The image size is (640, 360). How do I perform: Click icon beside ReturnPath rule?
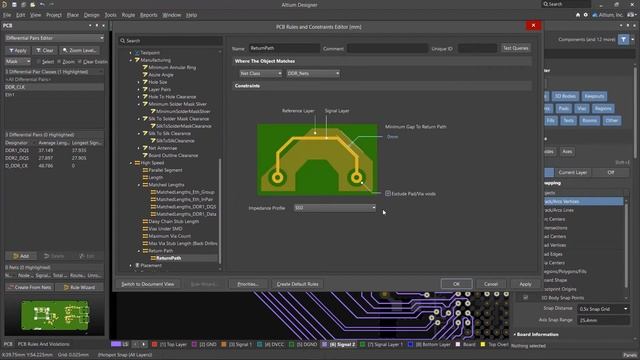pos(153,258)
